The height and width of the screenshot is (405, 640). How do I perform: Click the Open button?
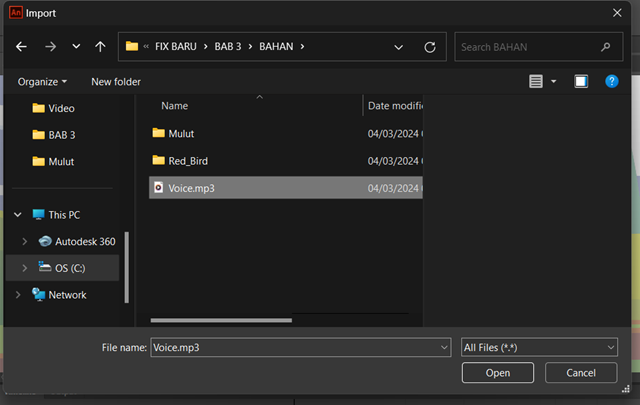tap(498, 373)
